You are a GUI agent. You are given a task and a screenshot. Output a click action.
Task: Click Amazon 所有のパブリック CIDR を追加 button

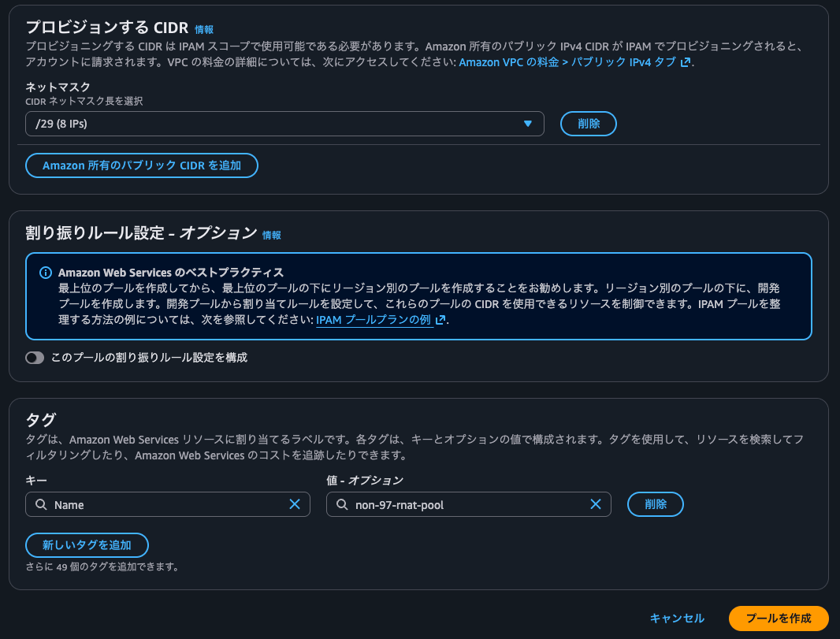[141, 165]
